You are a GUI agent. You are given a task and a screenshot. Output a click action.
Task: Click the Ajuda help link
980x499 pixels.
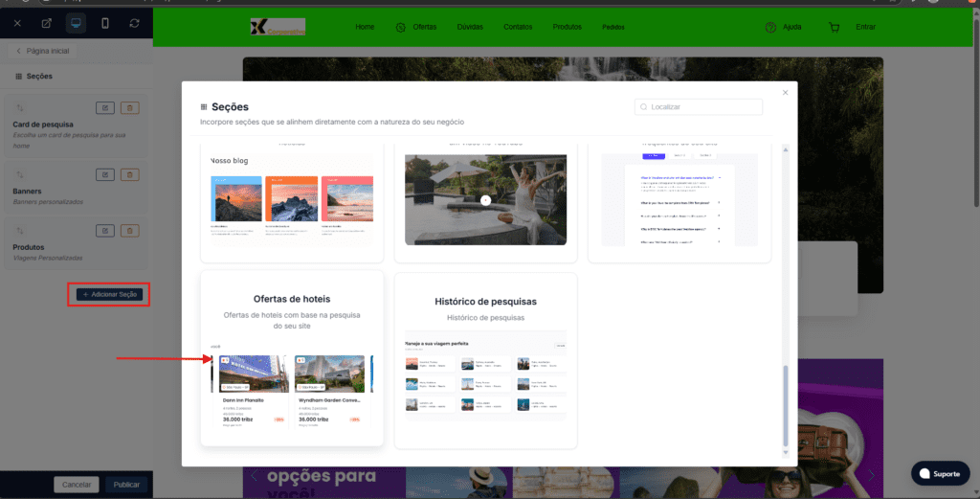(x=783, y=27)
